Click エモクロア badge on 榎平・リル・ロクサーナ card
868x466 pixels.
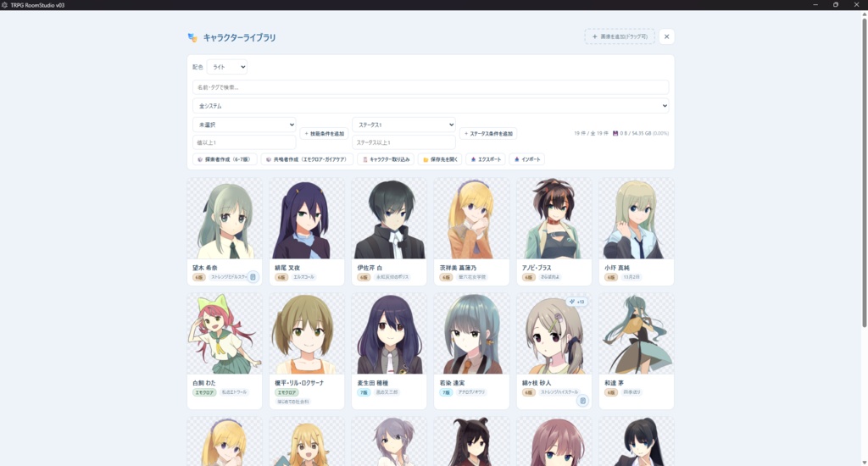pos(287,392)
